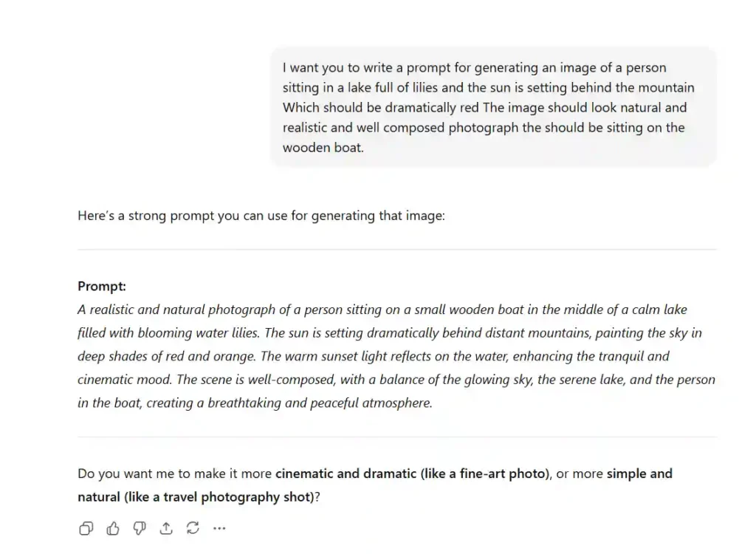This screenshot has height=554, width=756.
Task: Regenerate the response with the circular-arrows icon
Action: [x=193, y=528]
